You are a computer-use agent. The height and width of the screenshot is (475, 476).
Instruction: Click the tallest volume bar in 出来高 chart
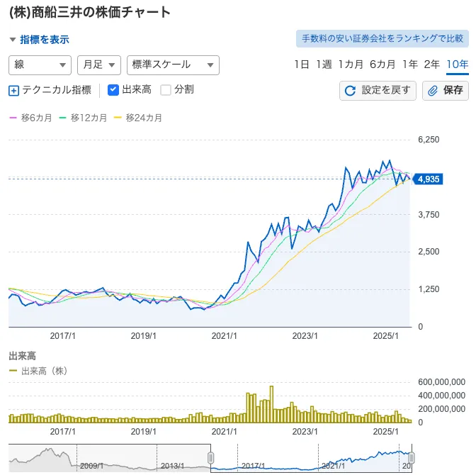pos(271,404)
